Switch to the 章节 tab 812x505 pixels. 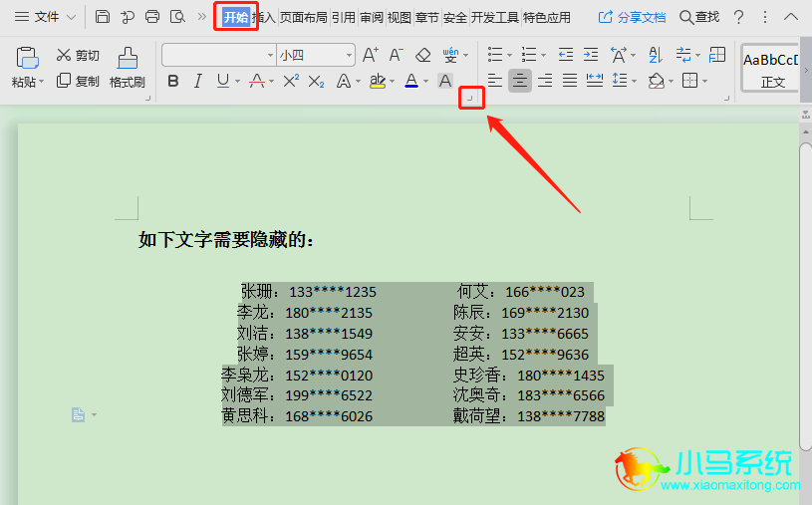tap(427, 17)
